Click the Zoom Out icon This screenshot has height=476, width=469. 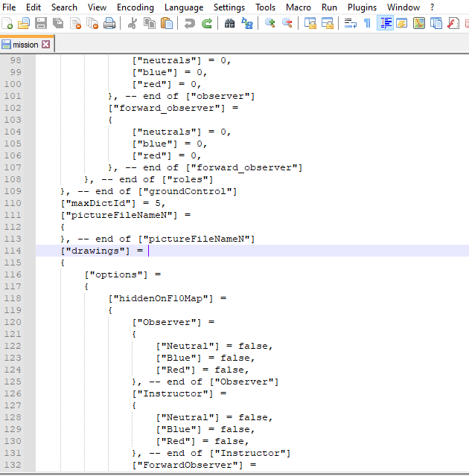tap(287, 23)
